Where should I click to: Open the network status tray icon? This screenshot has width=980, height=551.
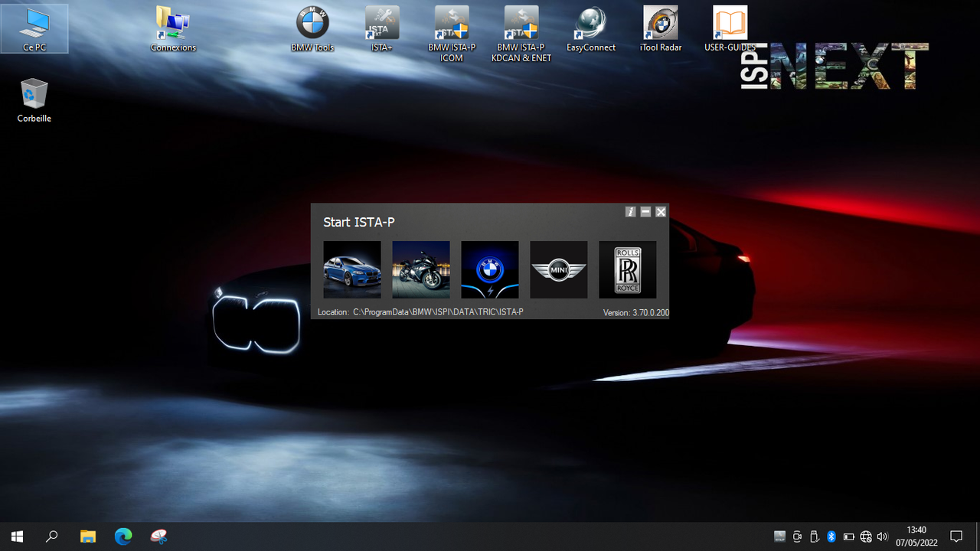866,536
